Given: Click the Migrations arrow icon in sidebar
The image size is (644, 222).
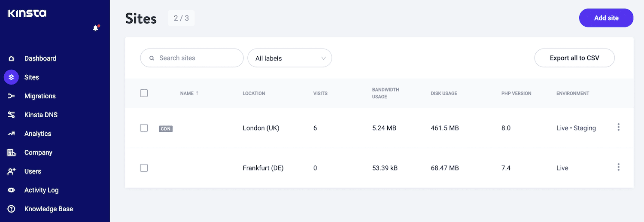Looking at the screenshot, I should 12,96.
